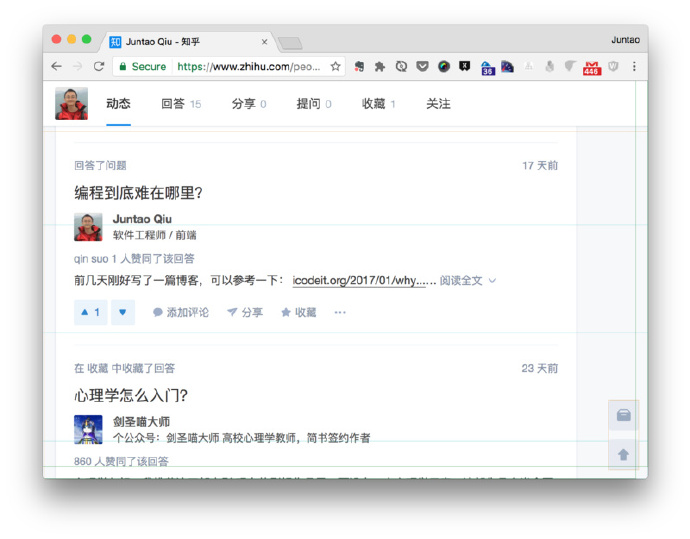Click the downvote arrow button
This screenshot has width=690, height=539.
123,312
